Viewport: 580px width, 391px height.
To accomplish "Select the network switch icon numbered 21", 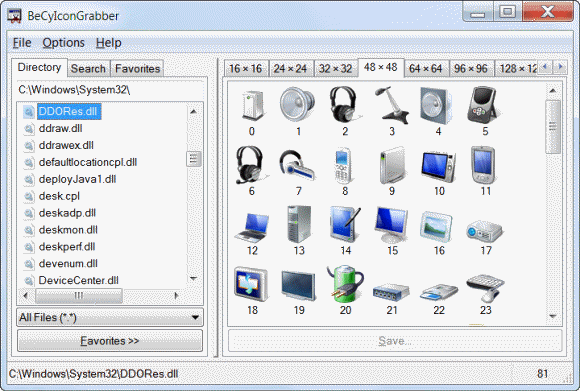I will [x=391, y=292].
